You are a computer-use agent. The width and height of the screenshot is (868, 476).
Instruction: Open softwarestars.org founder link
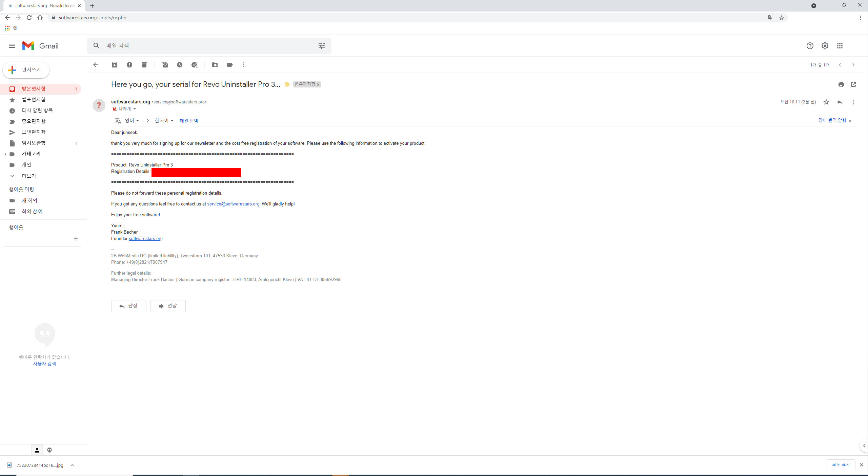(x=146, y=238)
